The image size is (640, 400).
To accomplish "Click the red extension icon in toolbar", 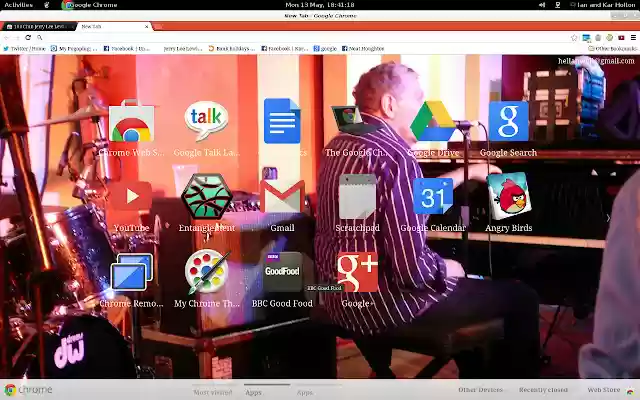I will tap(621, 38).
